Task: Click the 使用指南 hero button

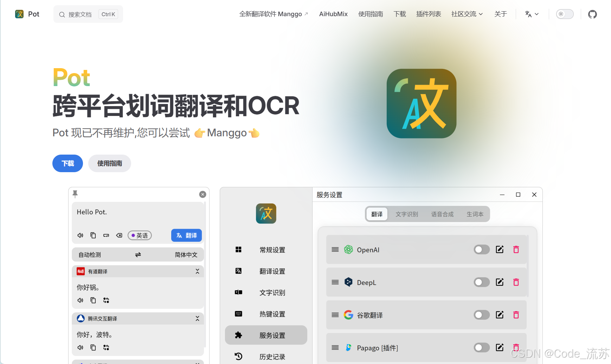Action: pos(110,163)
